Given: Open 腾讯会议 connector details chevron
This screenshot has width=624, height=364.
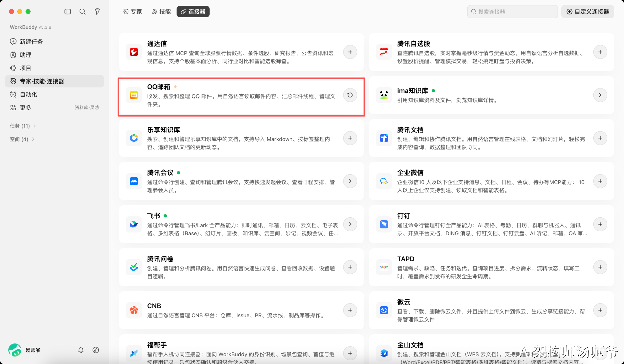Looking at the screenshot, I should point(350,181).
